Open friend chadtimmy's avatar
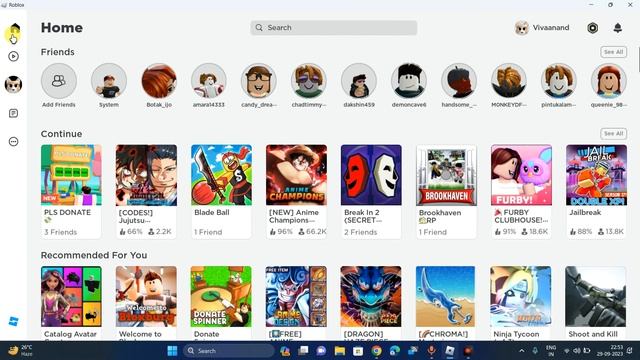The width and height of the screenshot is (640, 360). click(309, 81)
